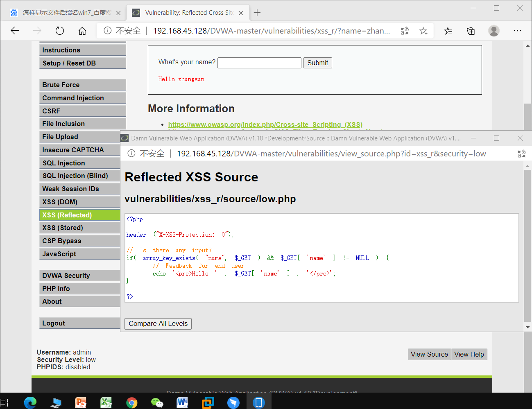The height and width of the screenshot is (409, 532).
Task: Click Logout in the sidebar
Action: (x=80, y=323)
